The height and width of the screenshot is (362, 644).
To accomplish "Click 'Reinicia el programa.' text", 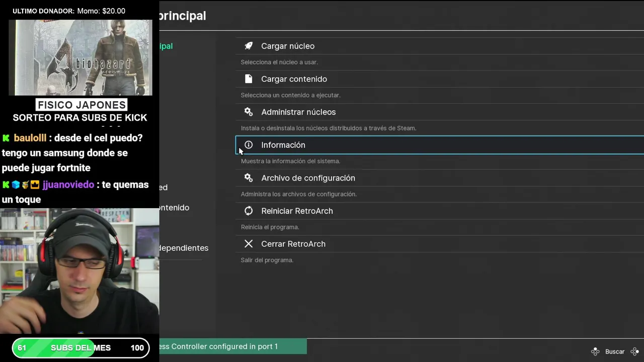I will tap(270, 227).
